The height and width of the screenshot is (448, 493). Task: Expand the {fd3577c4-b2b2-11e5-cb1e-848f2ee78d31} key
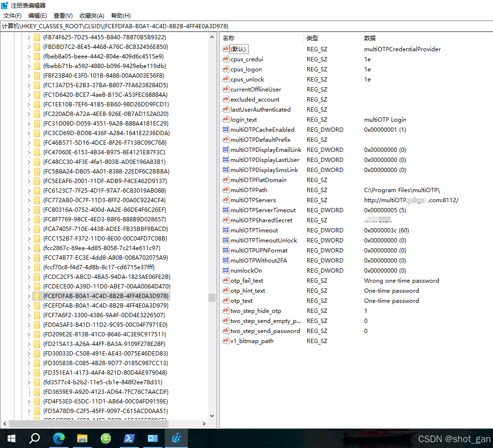[x=29, y=382]
